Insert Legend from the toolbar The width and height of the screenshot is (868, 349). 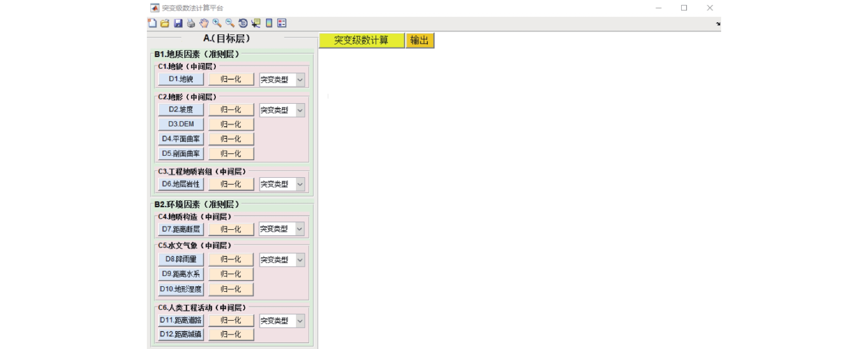[282, 23]
